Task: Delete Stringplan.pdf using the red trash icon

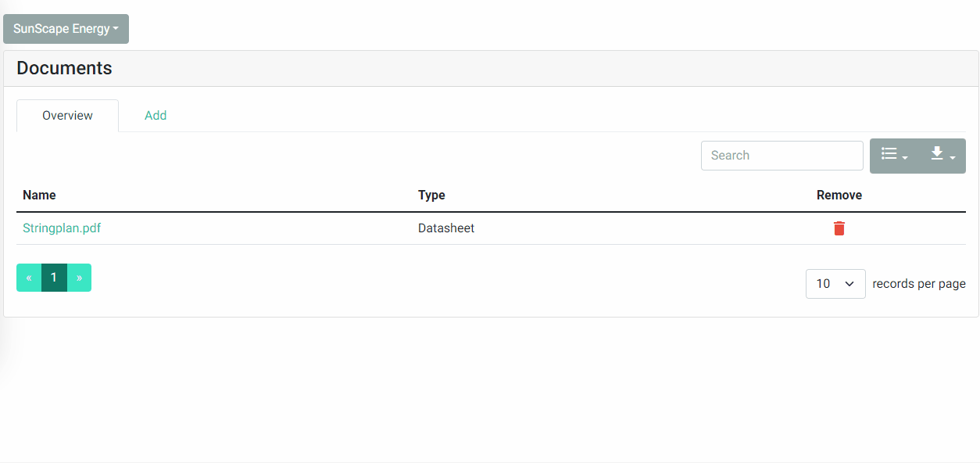Action: [x=839, y=228]
